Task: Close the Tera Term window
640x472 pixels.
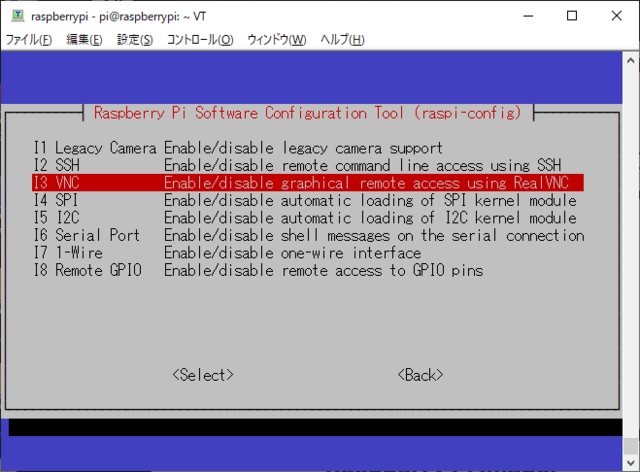Action: coord(618,16)
